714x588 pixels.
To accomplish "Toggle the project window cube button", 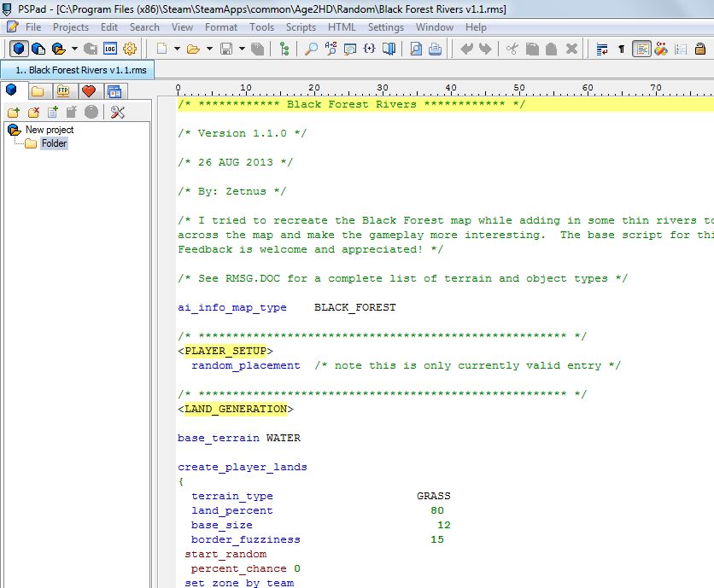I will pos(19,49).
